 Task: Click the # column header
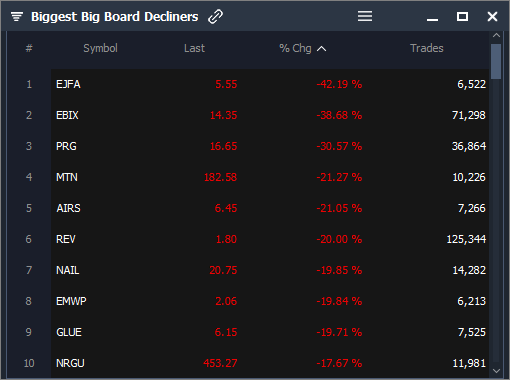29,48
